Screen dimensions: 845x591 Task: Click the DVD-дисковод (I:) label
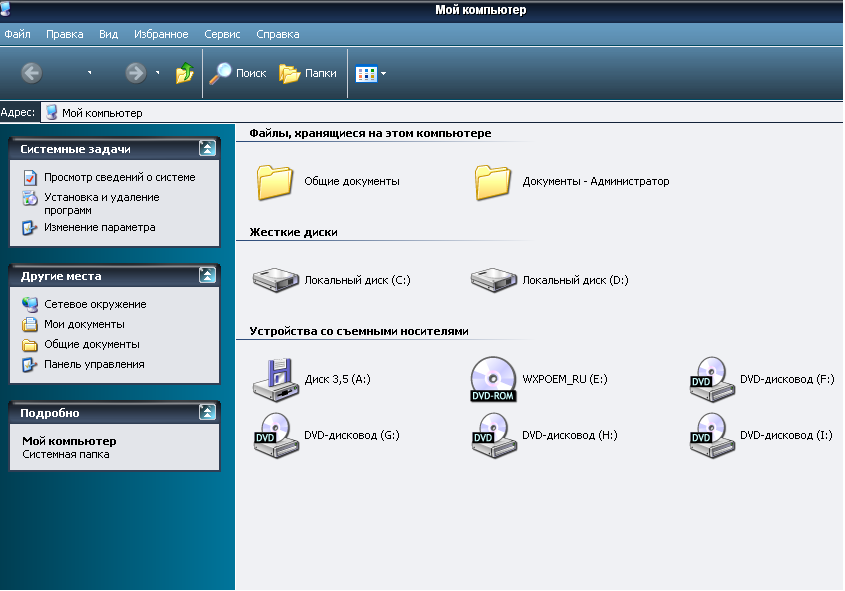pos(786,435)
